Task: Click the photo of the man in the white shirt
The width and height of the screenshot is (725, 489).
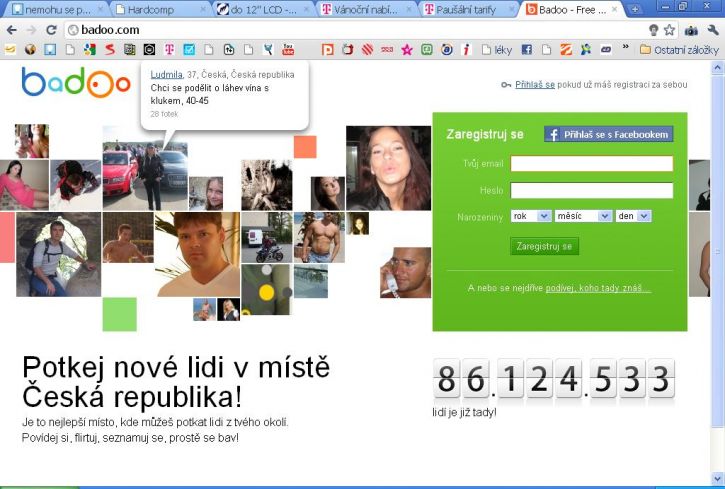Action: [x=197, y=254]
